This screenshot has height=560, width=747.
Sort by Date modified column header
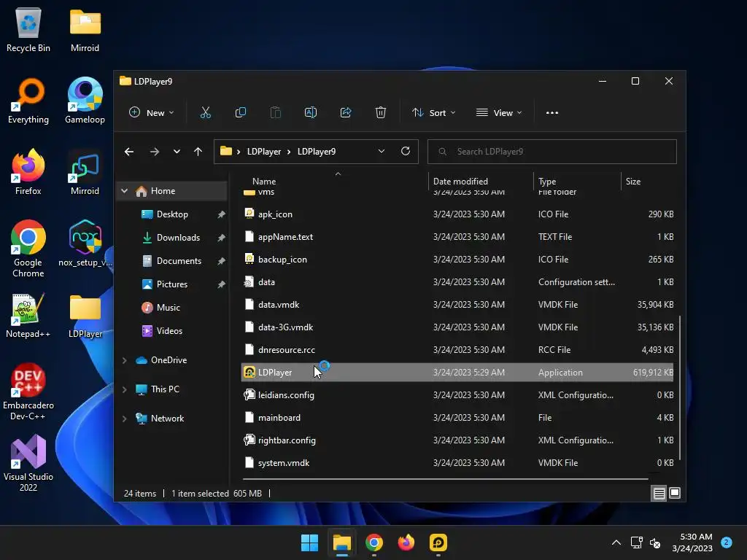click(x=460, y=182)
